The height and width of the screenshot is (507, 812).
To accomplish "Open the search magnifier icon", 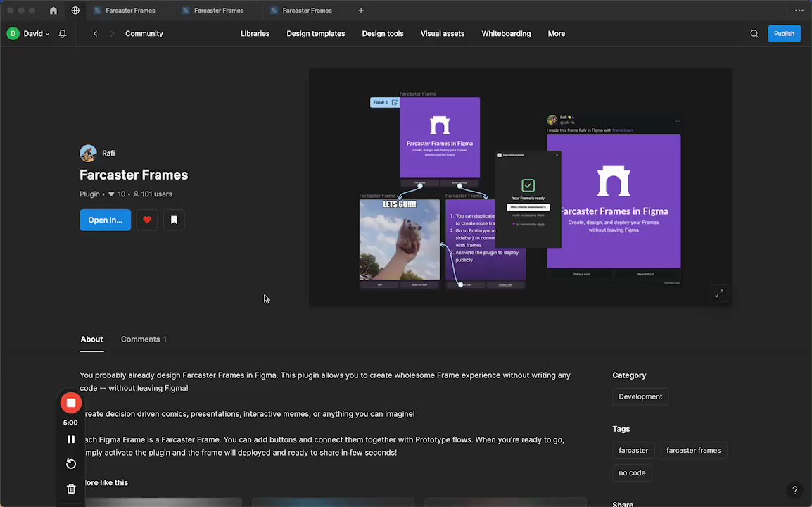I will (x=754, y=34).
